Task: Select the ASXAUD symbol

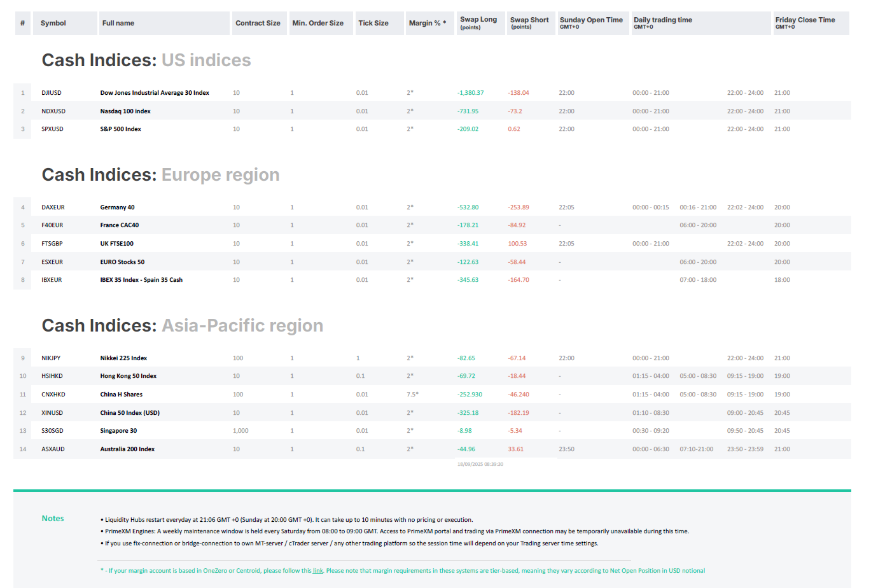Action: (x=53, y=449)
